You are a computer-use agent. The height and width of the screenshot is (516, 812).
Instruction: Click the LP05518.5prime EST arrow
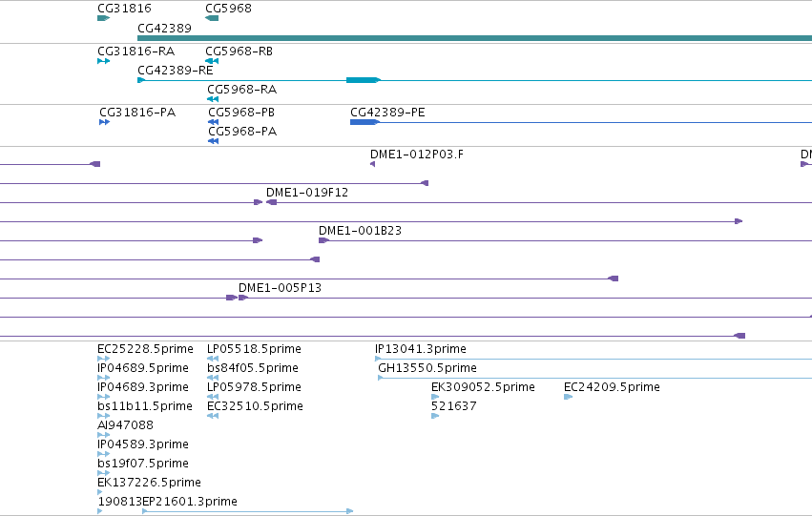pyautogui.click(x=213, y=358)
